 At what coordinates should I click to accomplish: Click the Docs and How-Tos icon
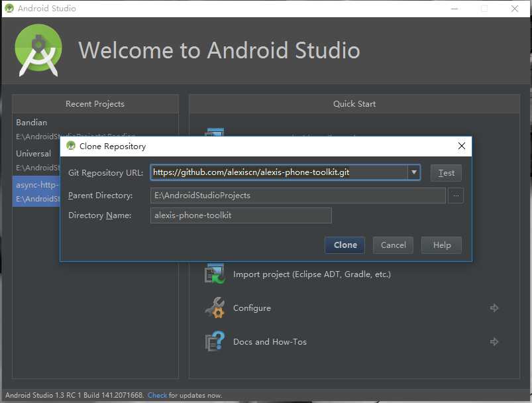[x=215, y=341]
